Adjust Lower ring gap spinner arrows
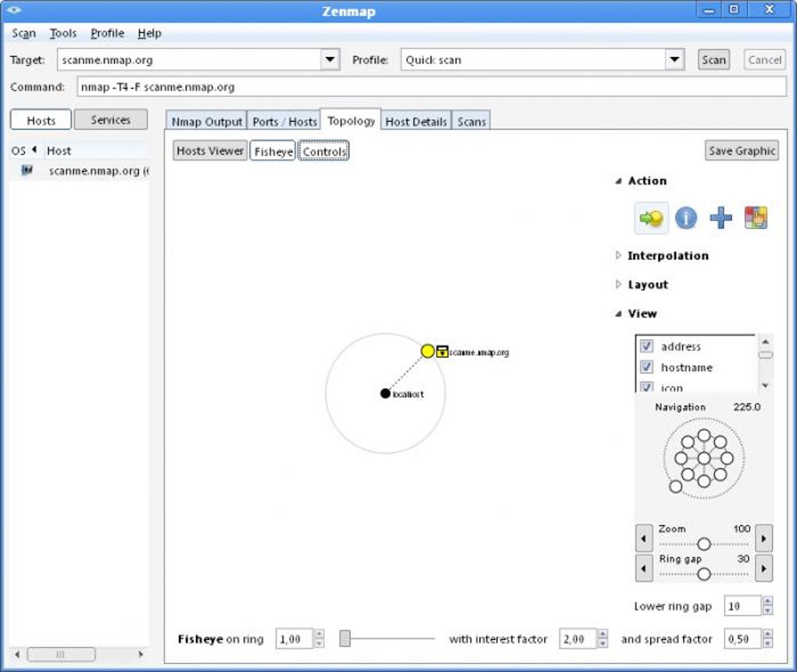 click(x=767, y=606)
